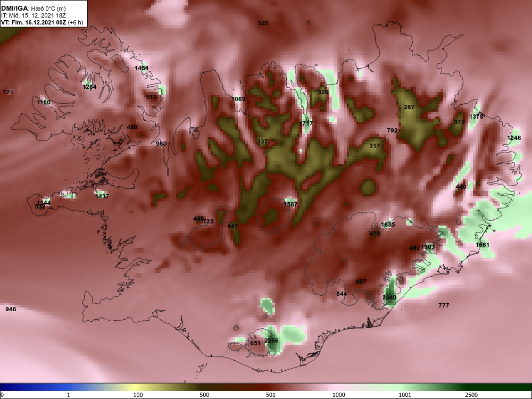532x399 pixels.
Task: Click the 525 value at the map's top
Action: [263, 23]
